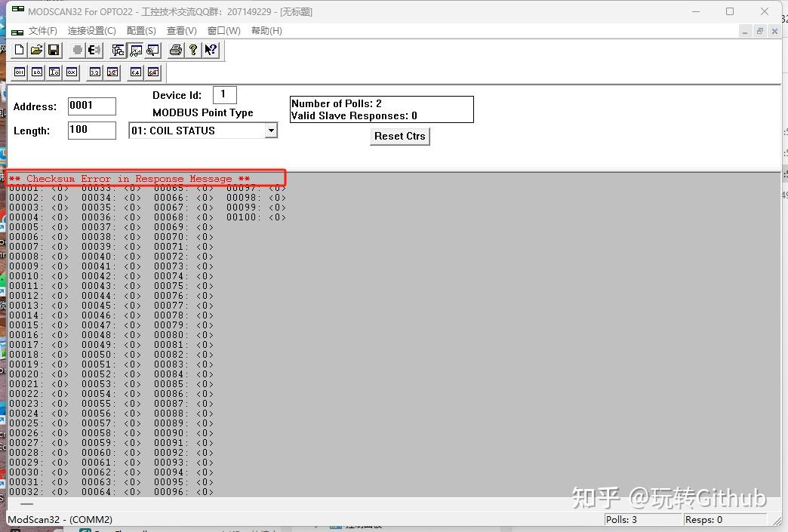Viewport: 788px width, 532px height.
Task: Click the Address input field showing 0001
Action: click(91, 106)
